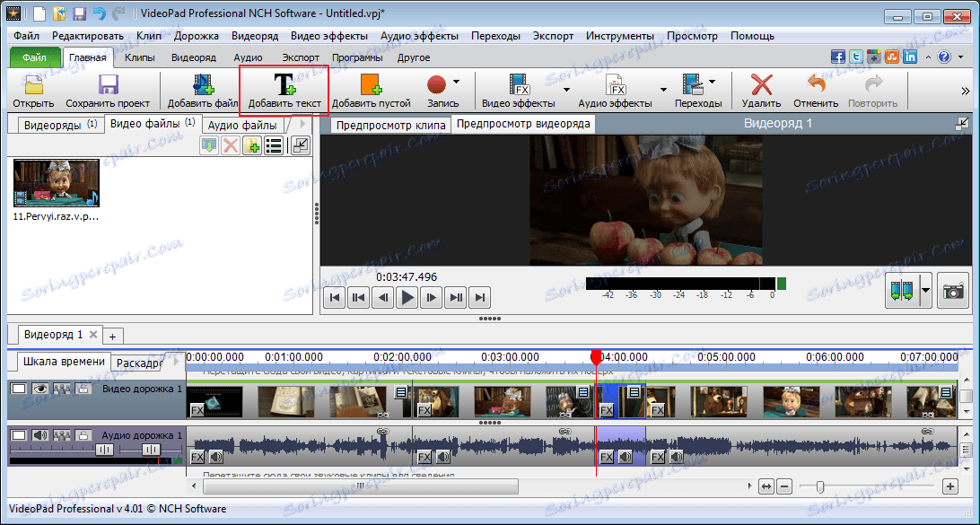Undock the preview panel icon
The width and height of the screenshot is (980, 525).
click(x=962, y=124)
